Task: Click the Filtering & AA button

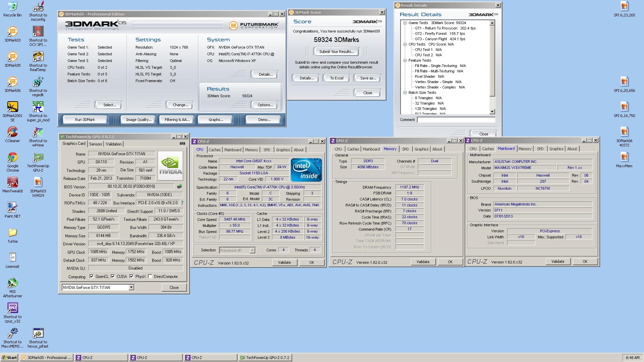Action: [177, 120]
